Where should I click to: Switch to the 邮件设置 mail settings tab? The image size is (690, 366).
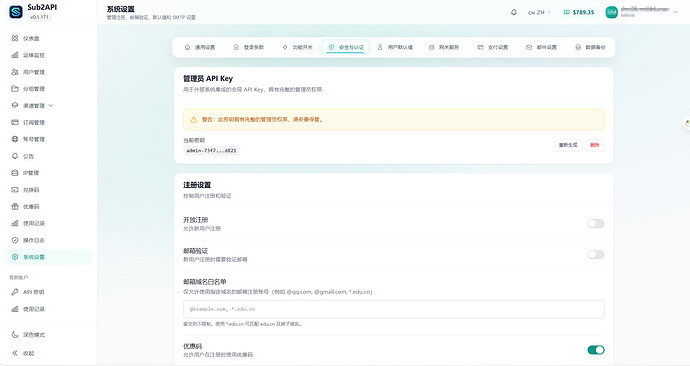[x=541, y=47]
